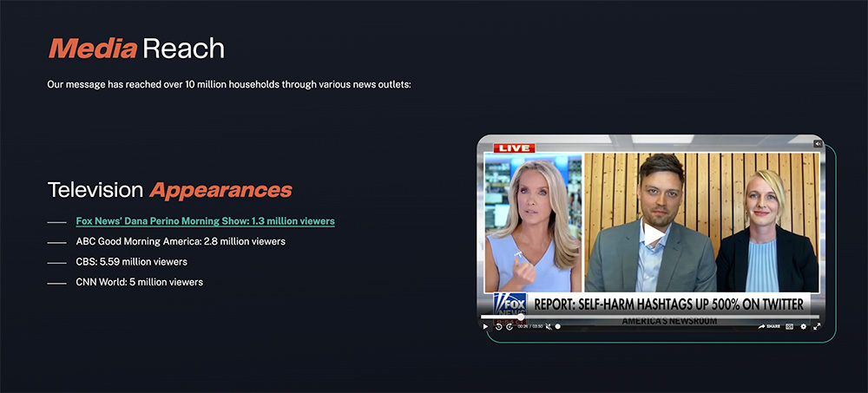The image size is (868, 393).
Task: Select CBS: 5.59 million viewers entry
Action: pyautogui.click(x=132, y=262)
